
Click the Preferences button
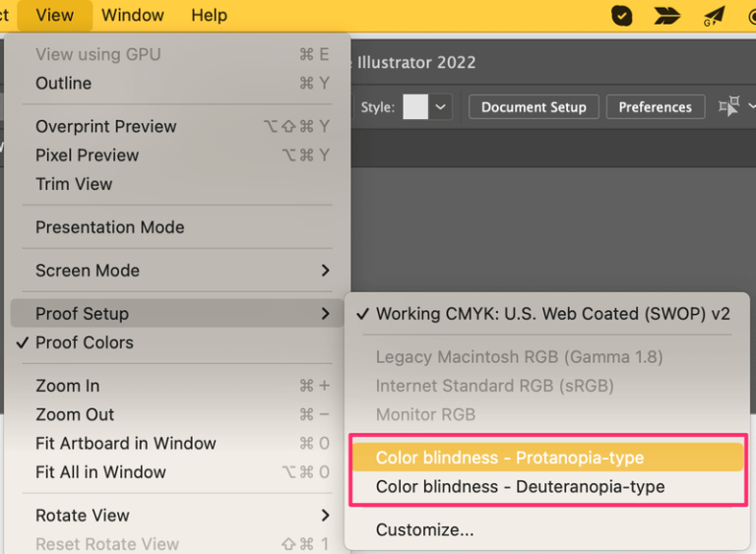[655, 107]
